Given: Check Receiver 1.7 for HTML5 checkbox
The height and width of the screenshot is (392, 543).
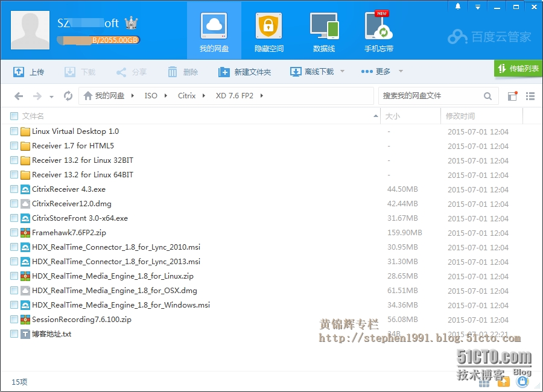Looking at the screenshot, I should click(x=14, y=146).
